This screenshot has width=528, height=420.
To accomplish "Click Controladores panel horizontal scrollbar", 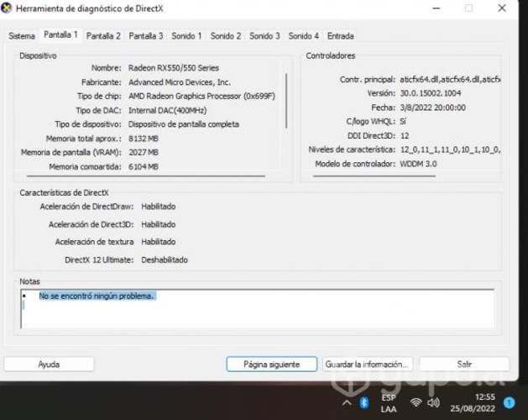I will click(x=374, y=176).
